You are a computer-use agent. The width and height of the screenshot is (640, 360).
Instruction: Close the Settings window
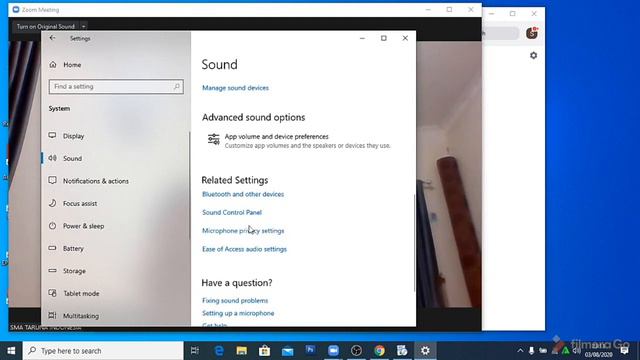point(405,38)
